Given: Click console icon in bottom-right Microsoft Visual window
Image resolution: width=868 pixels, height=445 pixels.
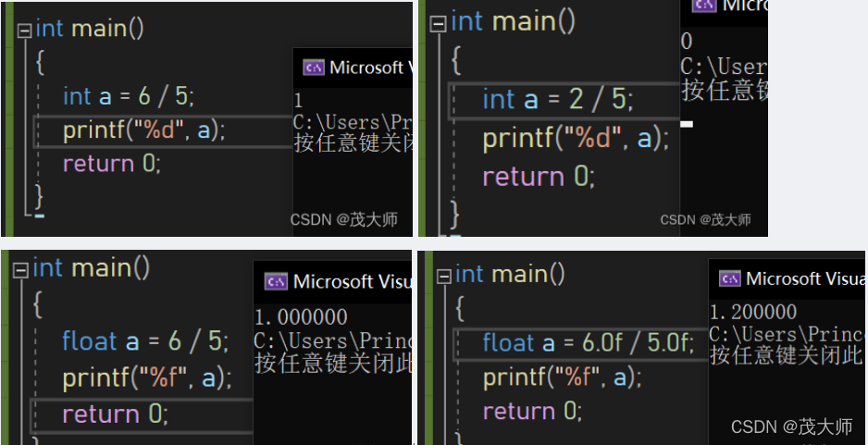Looking at the screenshot, I should pos(730,278).
